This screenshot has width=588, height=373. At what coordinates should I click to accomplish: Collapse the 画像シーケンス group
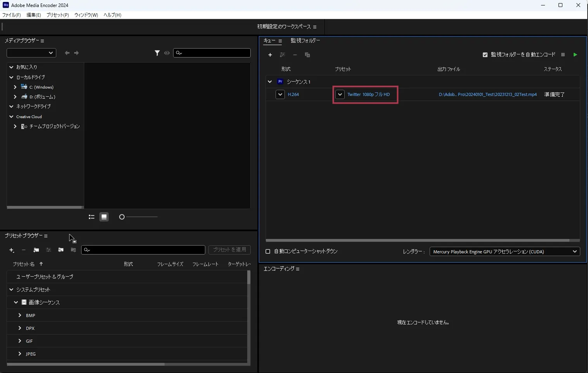point(16,302)
